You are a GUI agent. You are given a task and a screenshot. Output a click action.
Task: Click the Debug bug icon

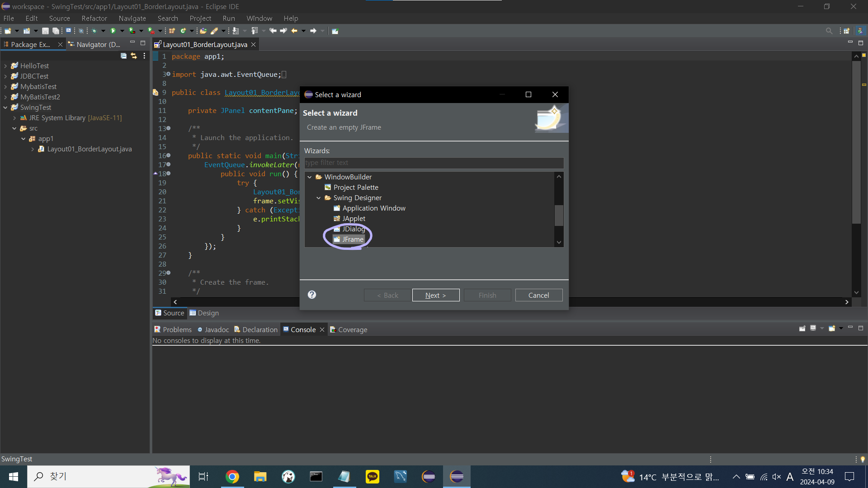[x=94, y=31]
